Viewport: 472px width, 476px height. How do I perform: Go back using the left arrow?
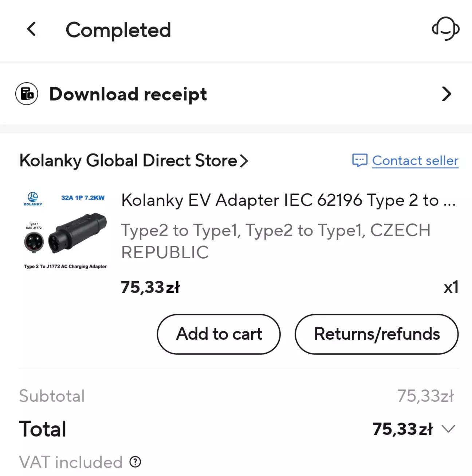pos(32,29)
